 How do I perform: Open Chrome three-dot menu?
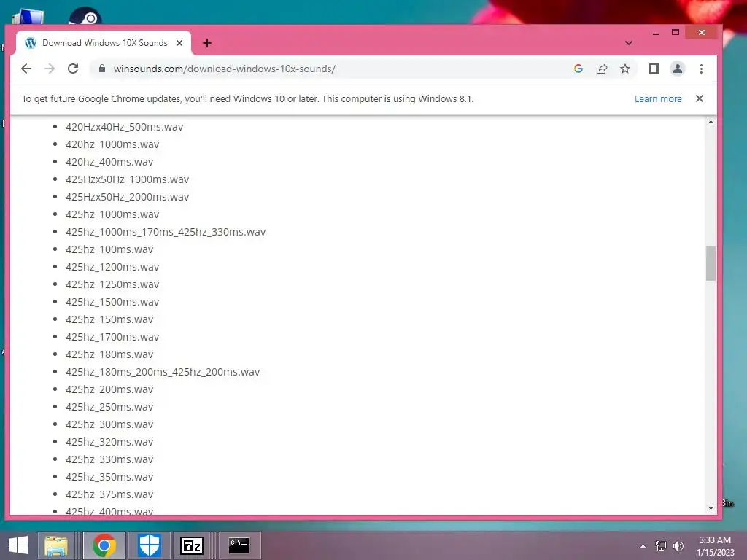[701, 69]
